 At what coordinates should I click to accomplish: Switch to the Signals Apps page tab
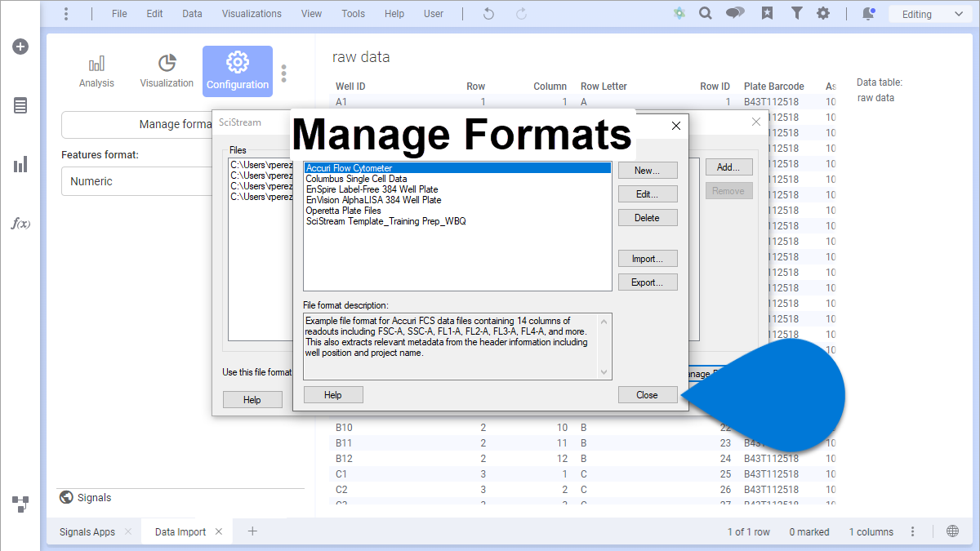(x=87, y=532)
